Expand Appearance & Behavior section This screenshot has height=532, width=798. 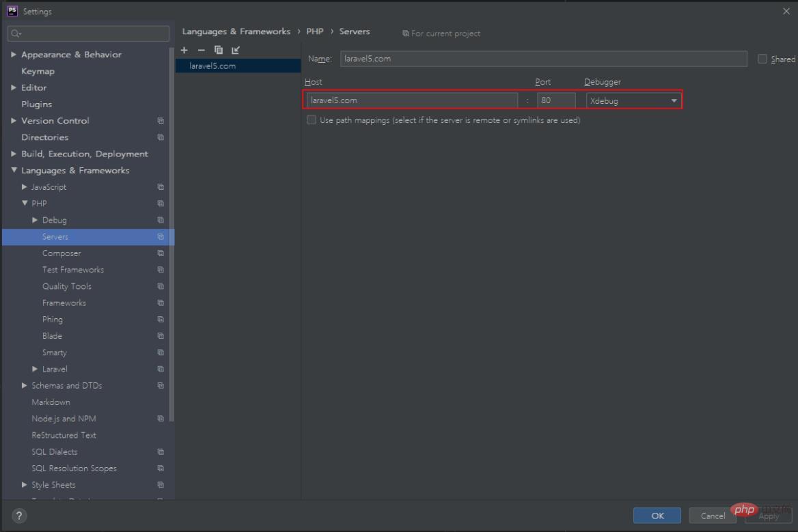pyautogui.click(x=14, y=55)
